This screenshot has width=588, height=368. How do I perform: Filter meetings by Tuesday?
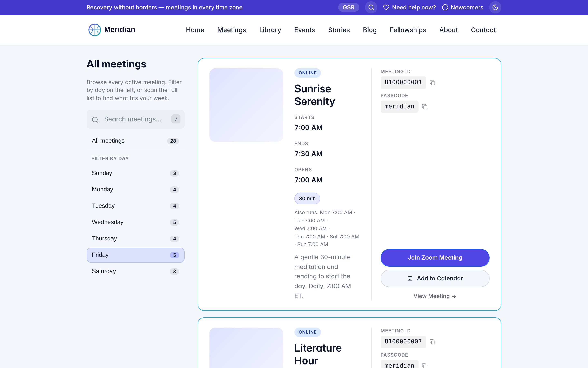point(135,206)
